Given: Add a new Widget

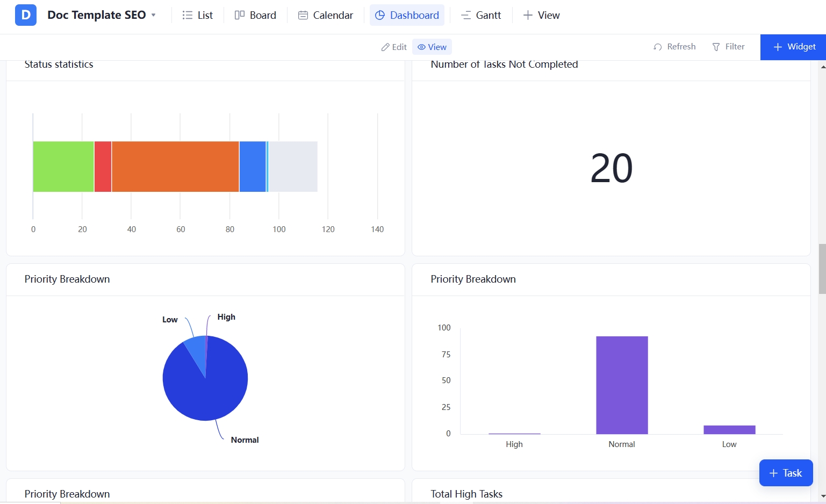Looking at the screenshot, I should [794, 47].
